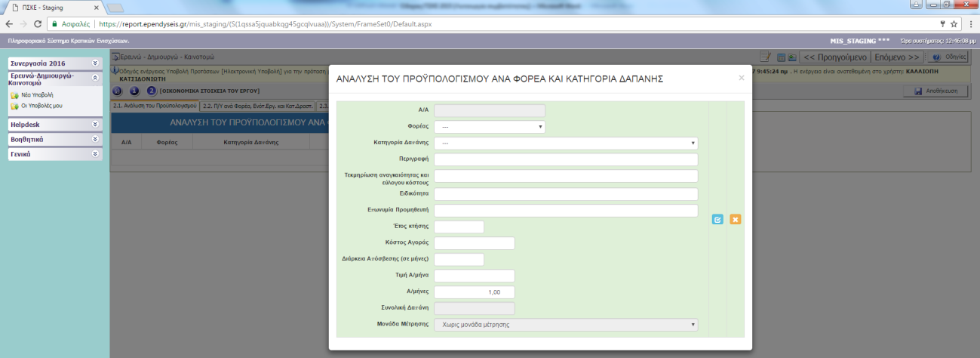Click the Φορέας column header in table
The height and width of the screenshot is (358, 980).
[167, 141]
